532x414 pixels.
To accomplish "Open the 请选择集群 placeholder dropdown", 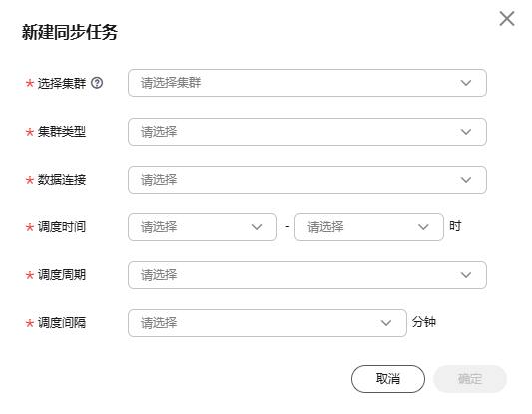I will 307,83.
